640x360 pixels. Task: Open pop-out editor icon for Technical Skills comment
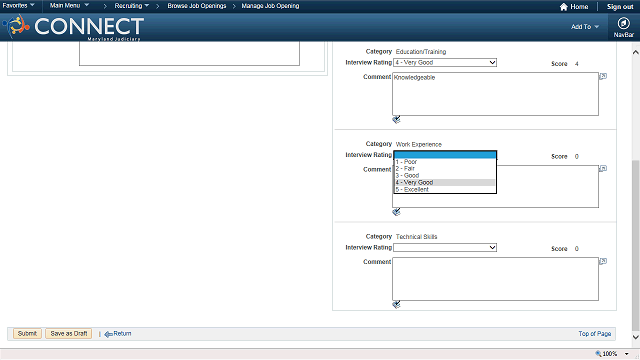603,261
